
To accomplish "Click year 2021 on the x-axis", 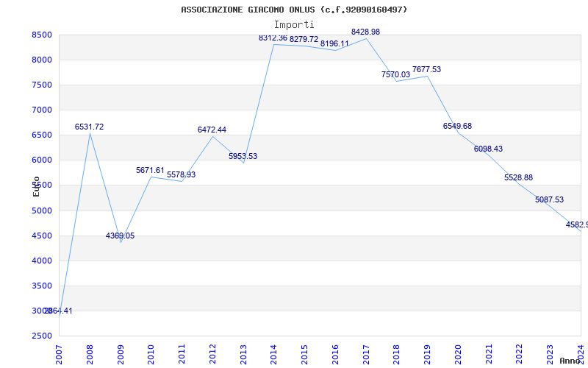I will click(489, 355).
